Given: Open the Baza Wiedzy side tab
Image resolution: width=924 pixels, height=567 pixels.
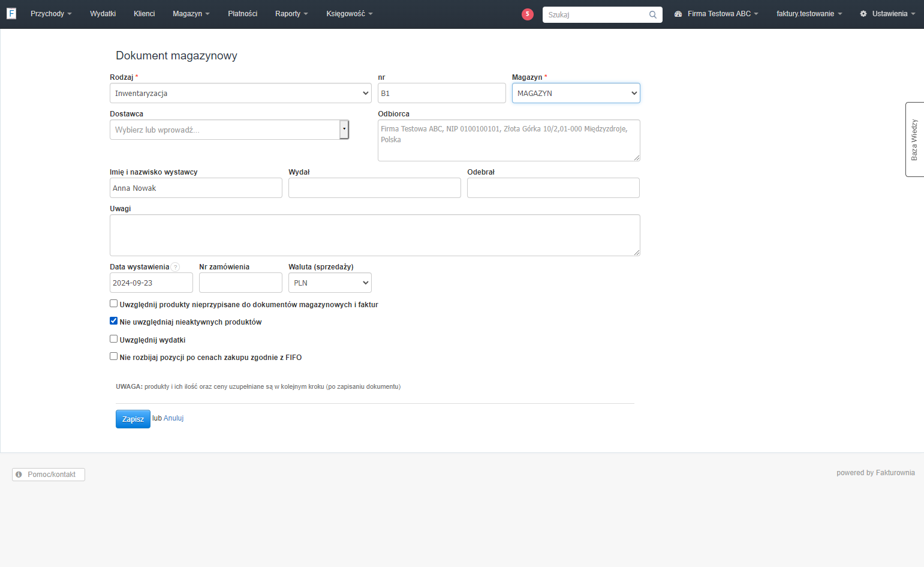Looking at the screenshot, I should [914, 139].
